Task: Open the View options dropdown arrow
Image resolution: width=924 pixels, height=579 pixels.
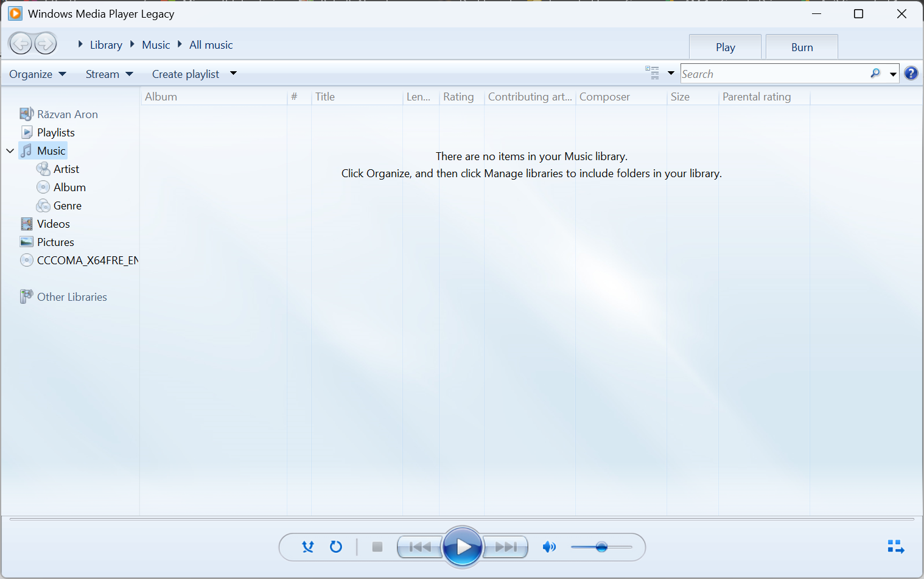Action: pyautogui.click(x=671, y=73)
